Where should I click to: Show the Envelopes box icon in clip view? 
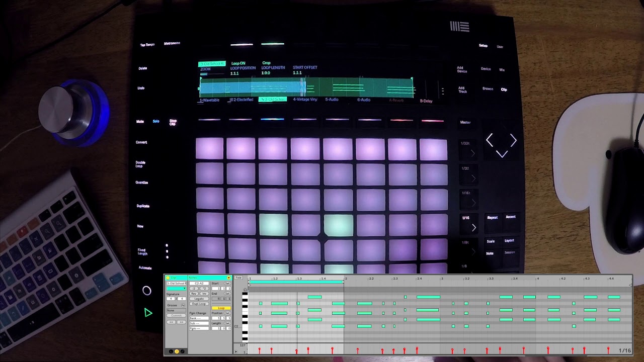182,351
